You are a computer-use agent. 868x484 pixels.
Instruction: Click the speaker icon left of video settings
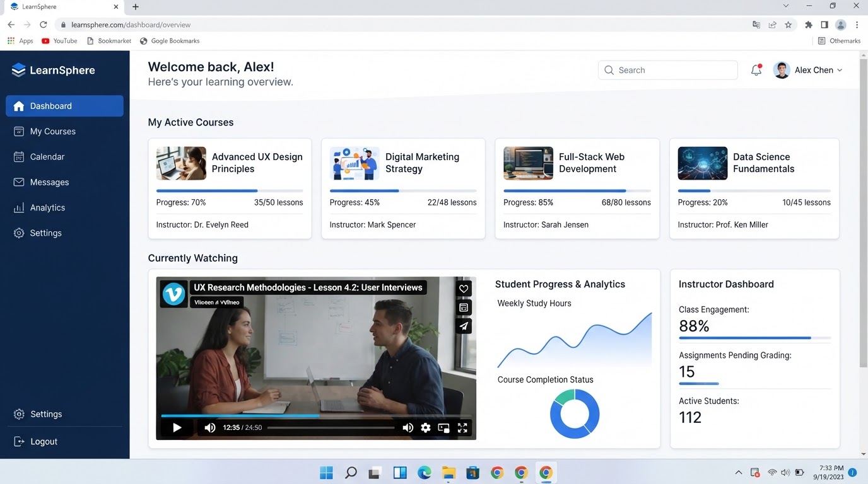click(x=408, y=428)
